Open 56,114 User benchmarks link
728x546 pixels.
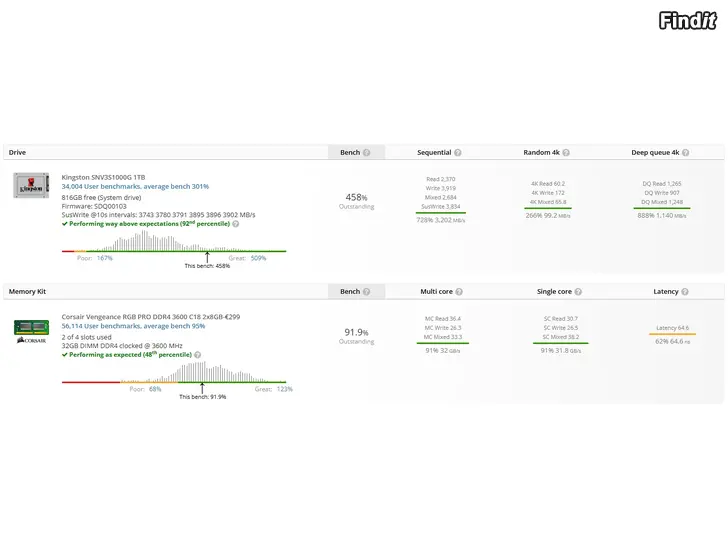click(133, 326)
